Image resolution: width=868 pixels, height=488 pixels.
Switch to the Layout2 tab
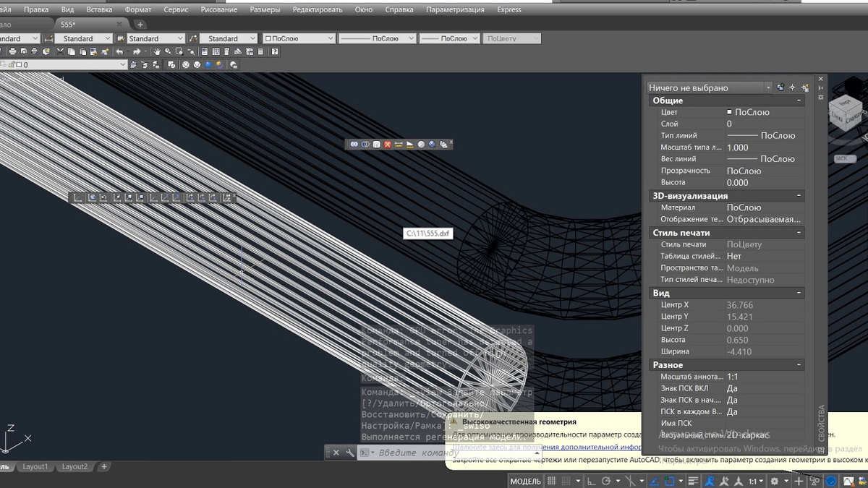[x=75, y=467]
